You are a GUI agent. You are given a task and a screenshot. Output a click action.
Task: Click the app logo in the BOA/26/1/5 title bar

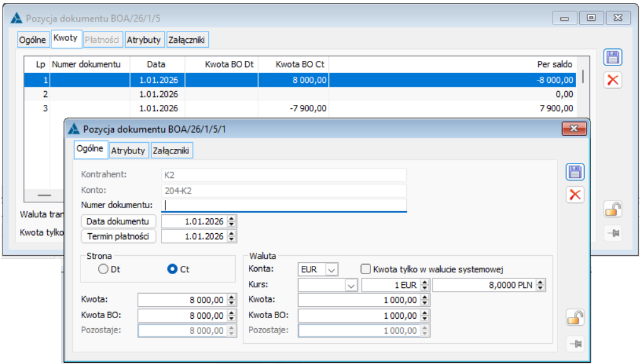16,18
